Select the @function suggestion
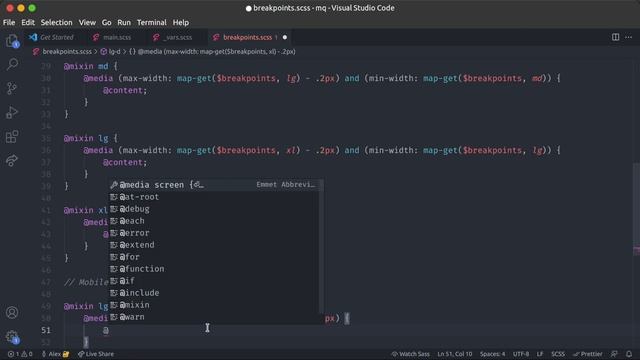The image size is (640, 360). click(x=215, y=269)
